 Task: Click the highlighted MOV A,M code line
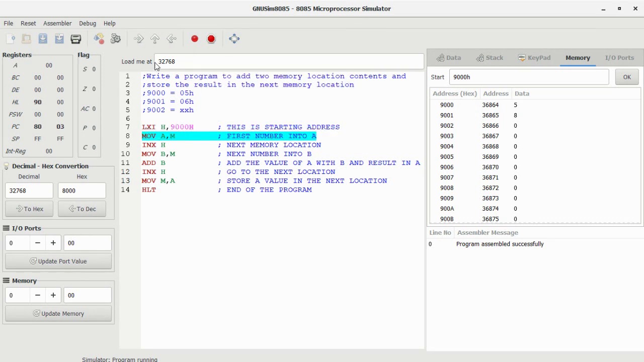click(229, 136)
